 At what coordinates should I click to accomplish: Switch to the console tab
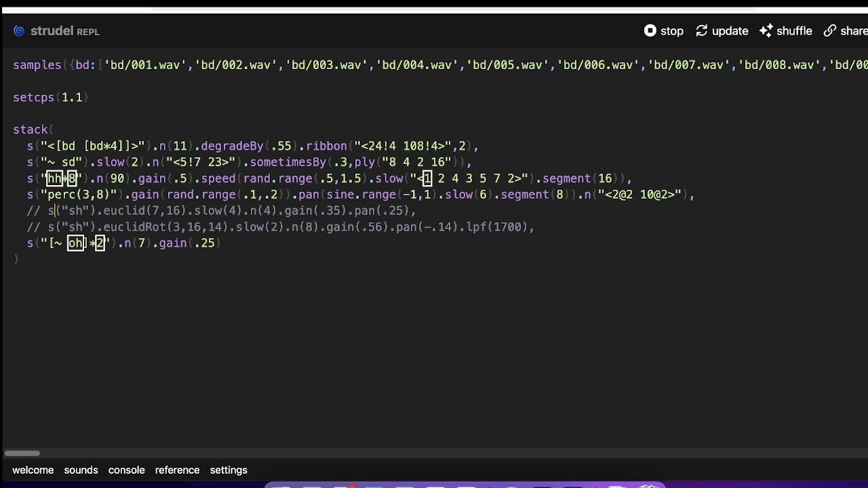click(x=127, y=470)
